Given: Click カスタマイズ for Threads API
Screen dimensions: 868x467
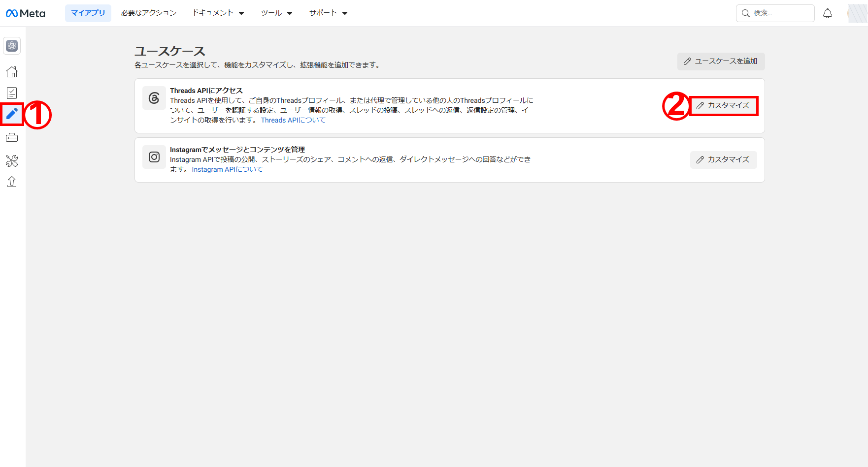Looking at the screenshot, I should coord(723,106).
